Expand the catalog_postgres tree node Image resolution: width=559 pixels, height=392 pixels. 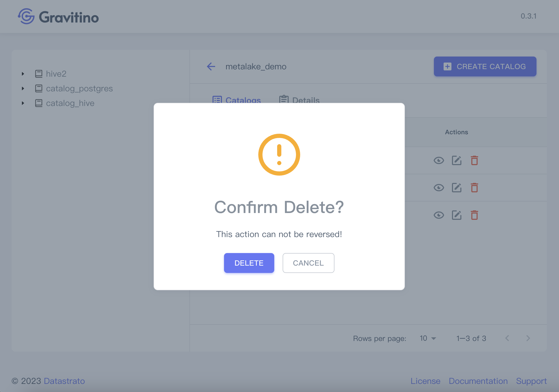tap(23, 88)
